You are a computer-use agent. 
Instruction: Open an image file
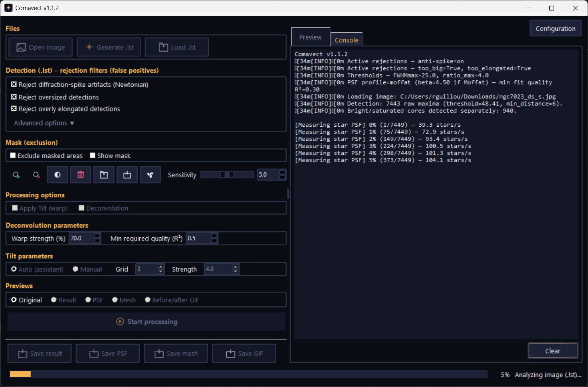click(x=40, y=47)
